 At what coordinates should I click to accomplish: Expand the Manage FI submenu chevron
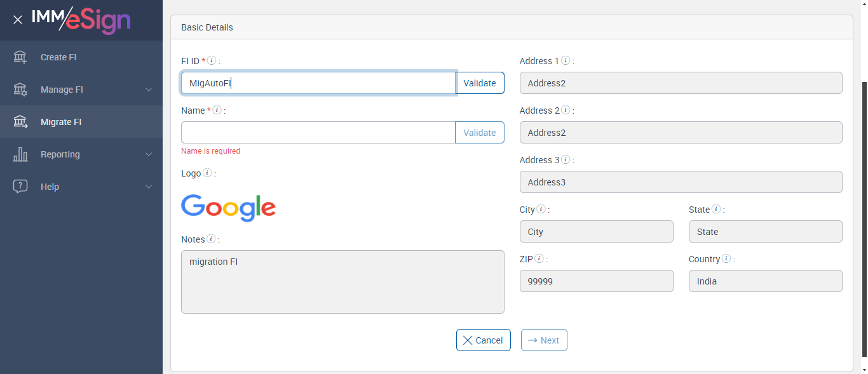pos(149,90)
